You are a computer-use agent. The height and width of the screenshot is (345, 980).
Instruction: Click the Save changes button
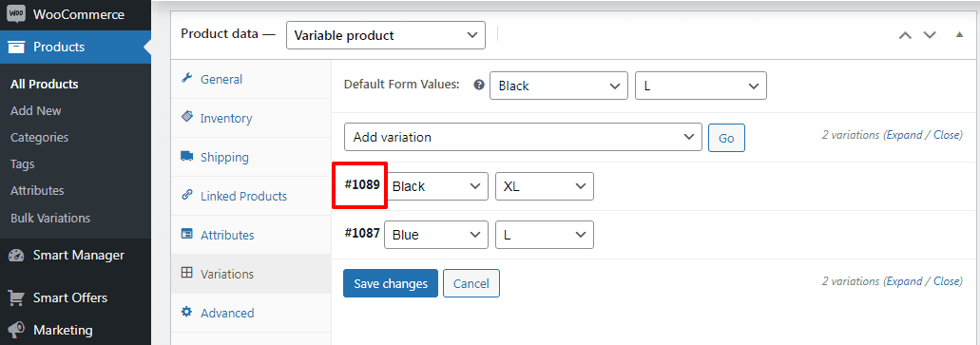coord(391,283)
